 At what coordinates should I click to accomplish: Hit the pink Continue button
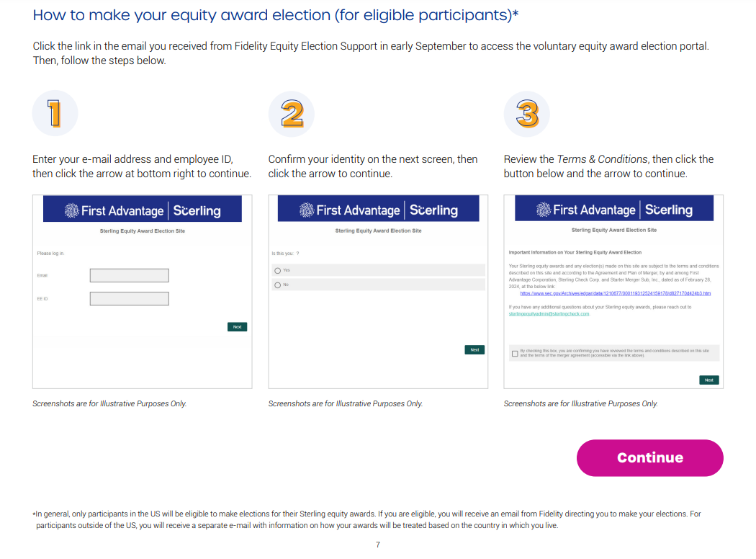tap(649, 457)
